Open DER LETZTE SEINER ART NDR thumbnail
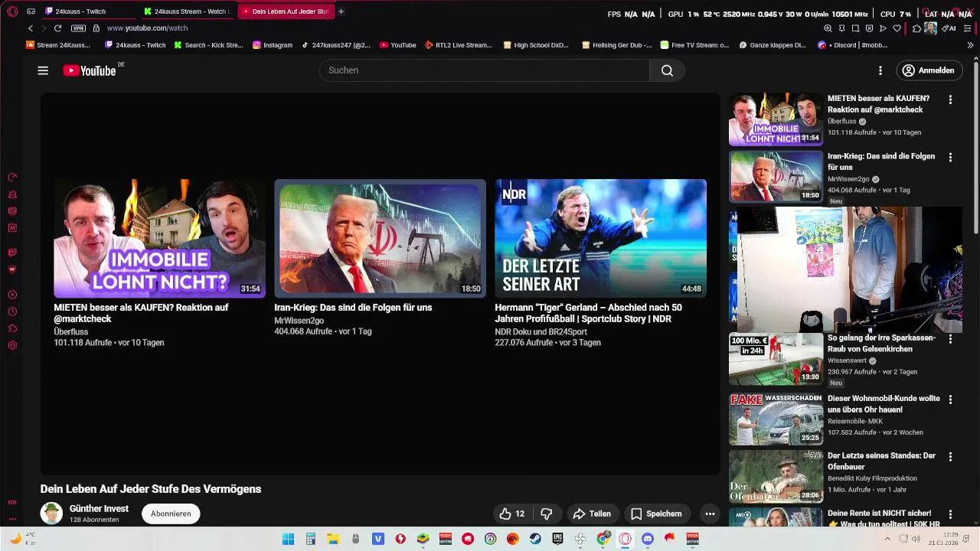980x551 pixels. click(600, 238)
